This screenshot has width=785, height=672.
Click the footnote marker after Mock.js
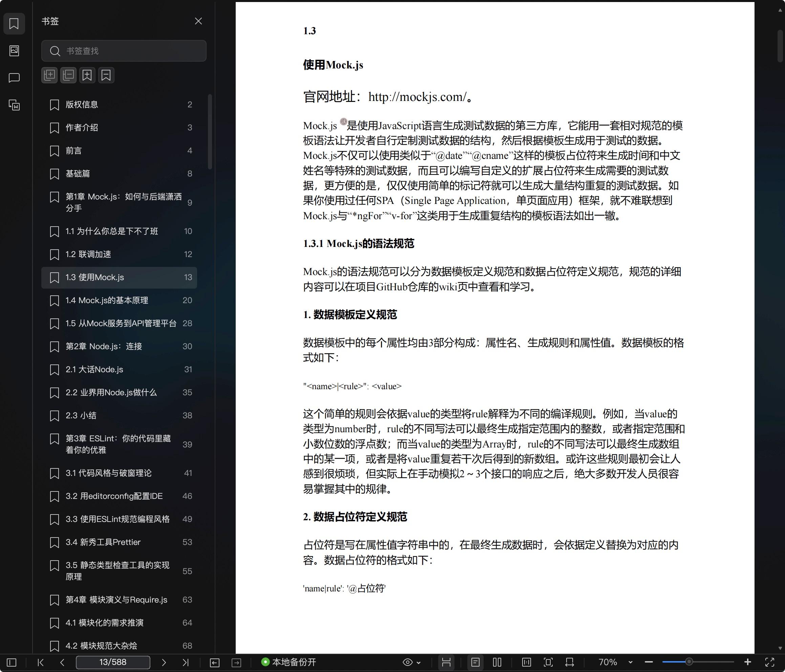343,122
